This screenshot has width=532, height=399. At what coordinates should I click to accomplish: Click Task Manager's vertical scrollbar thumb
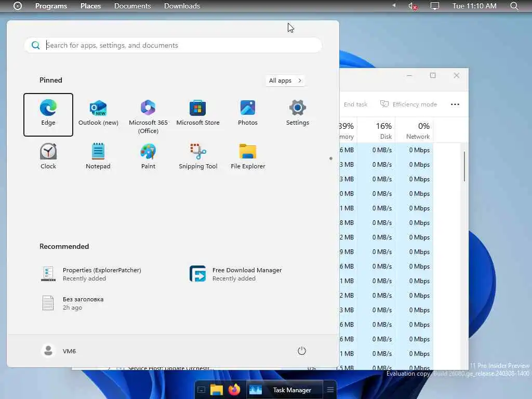(x=464, y=166)
